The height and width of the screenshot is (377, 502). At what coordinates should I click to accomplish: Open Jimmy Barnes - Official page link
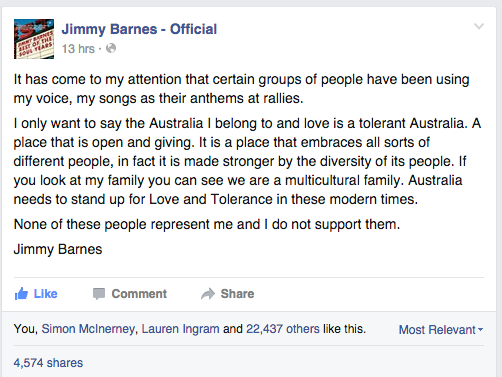point(139,29)
